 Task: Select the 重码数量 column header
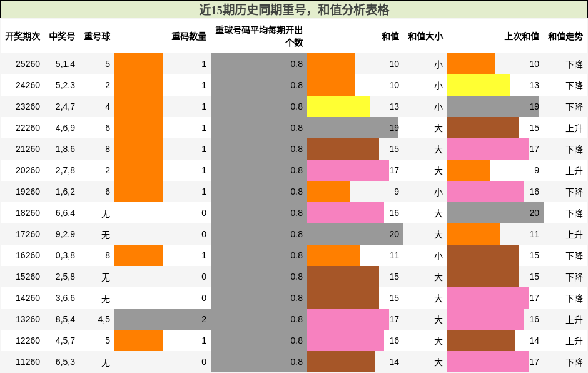tap(189, 36)
